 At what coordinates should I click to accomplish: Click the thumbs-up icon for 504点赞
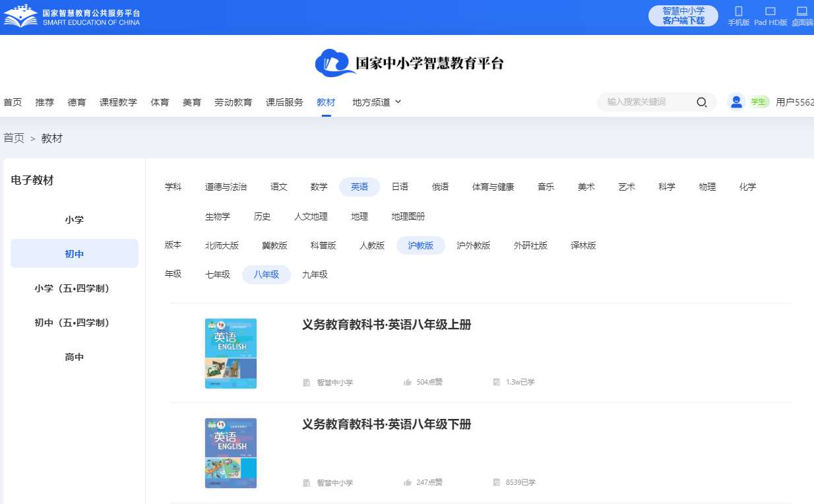click(x=408, y=382)
